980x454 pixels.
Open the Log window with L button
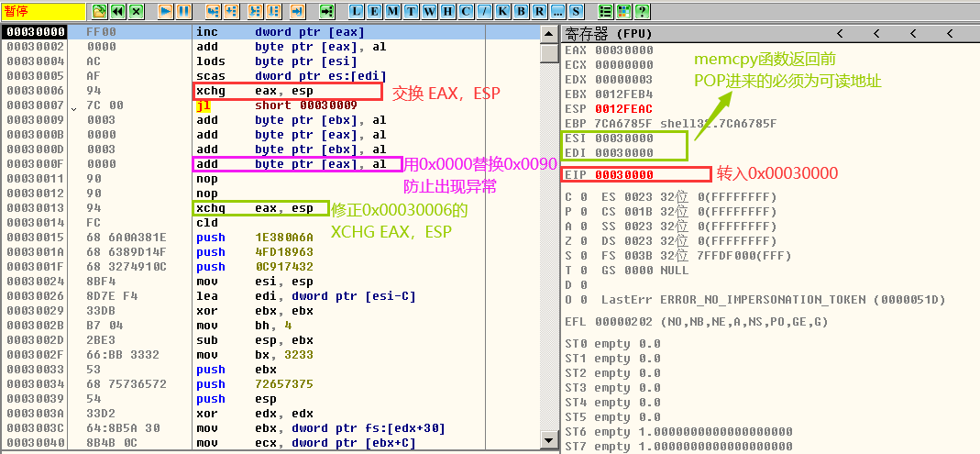[357, 12]
